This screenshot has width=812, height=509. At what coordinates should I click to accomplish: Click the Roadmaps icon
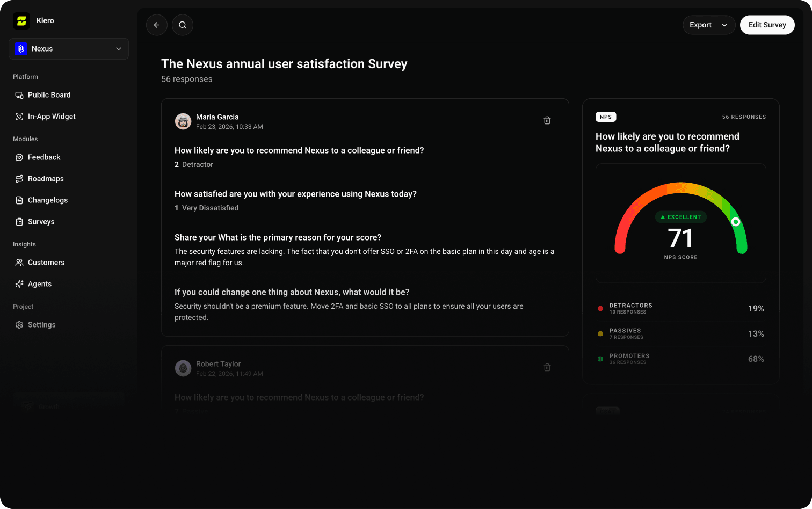[x=19, y=179]
